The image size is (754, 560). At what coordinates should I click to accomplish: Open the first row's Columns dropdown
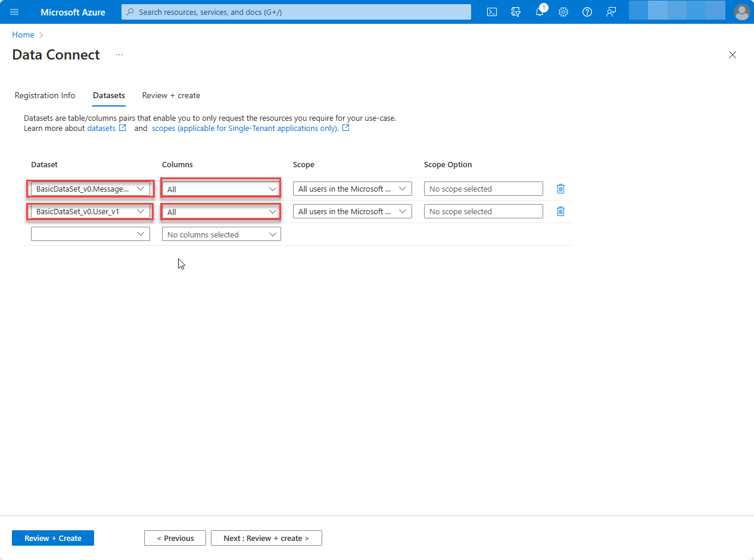tap(220, 189)
